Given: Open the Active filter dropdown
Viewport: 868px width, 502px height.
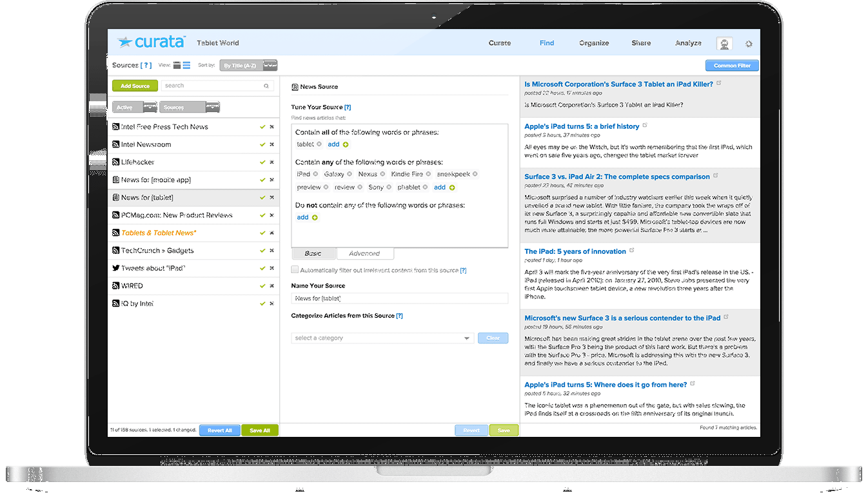Looking at the screenshot, I should pos(135,107).
